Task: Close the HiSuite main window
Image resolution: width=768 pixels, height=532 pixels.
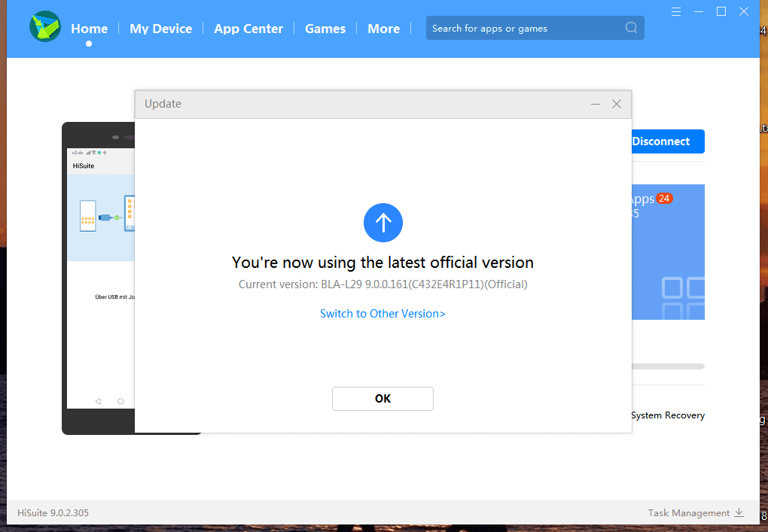Action: click(x=743, y=12)
